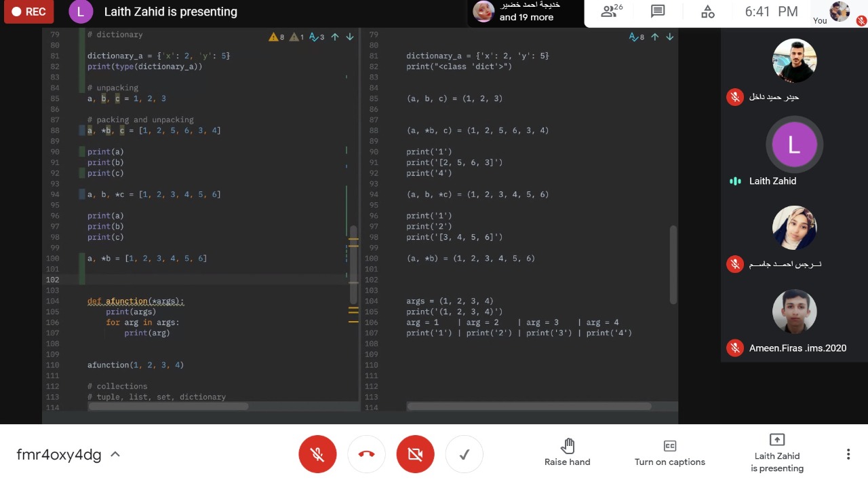The width and height of the screenshot is (868, 484).
Task: Click the checkmark button in call controls
Action: 465,454
